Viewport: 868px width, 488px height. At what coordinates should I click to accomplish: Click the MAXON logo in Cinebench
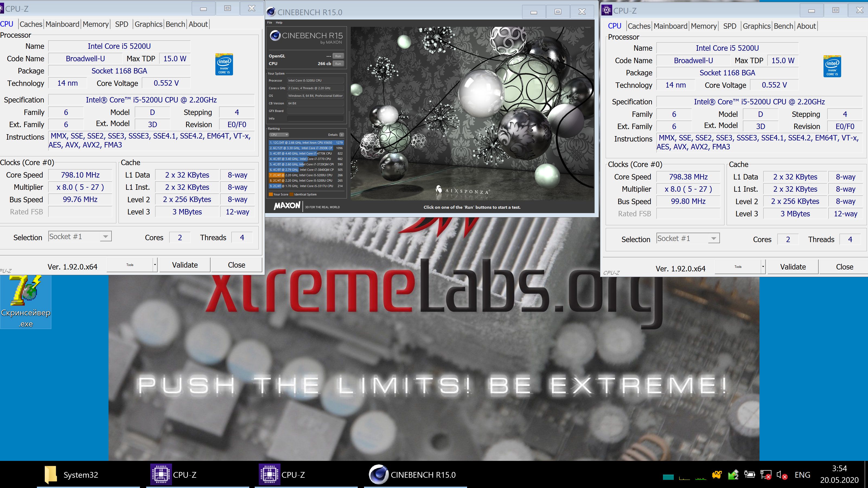point(287,206)
